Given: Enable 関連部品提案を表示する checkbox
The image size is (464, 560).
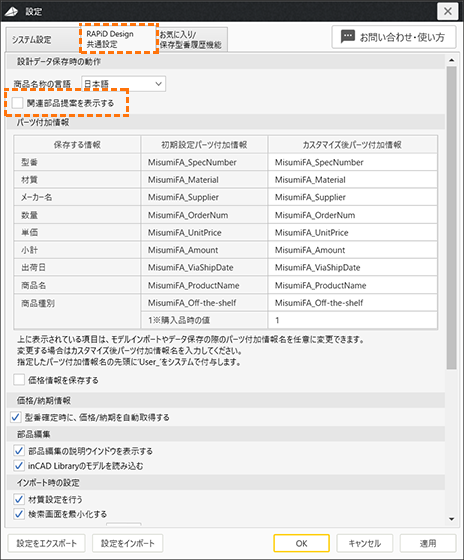Looking at the screenshot, I should click(18, 103).
